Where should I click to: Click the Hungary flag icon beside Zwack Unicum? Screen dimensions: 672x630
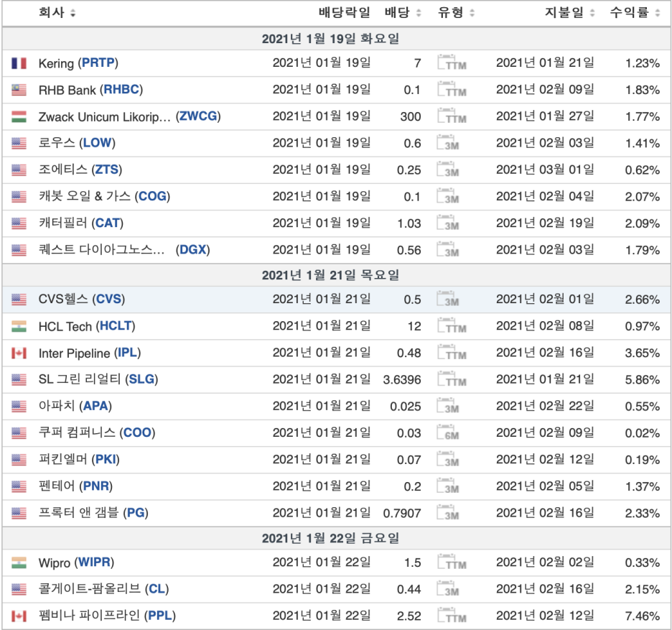(x=19, y=116)
